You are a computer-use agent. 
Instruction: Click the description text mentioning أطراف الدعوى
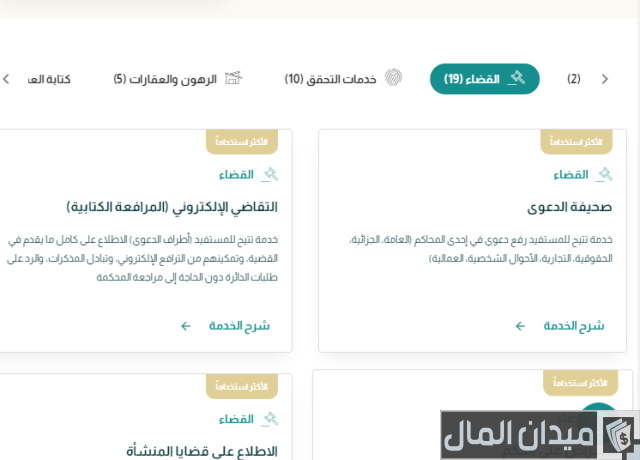142,258
